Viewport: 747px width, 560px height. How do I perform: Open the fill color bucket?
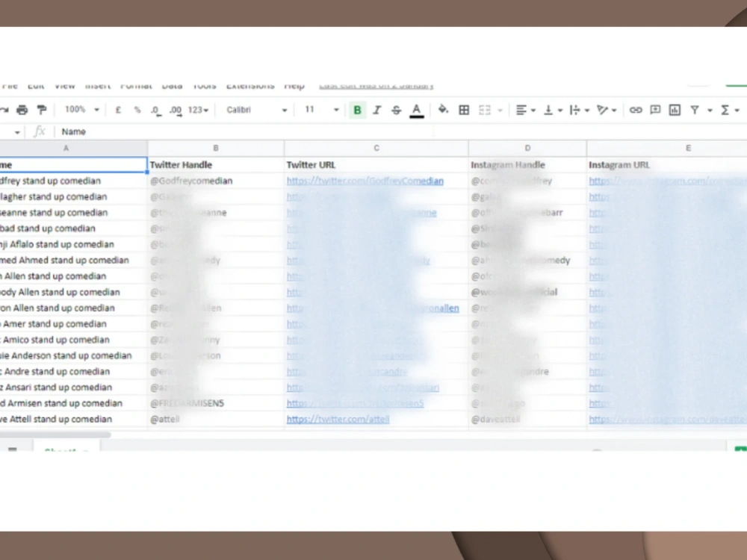coord(443,110)
